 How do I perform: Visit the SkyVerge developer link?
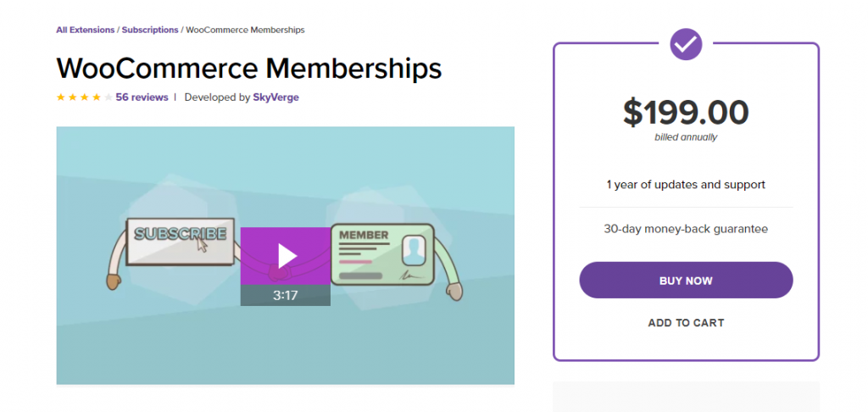point(275,97)
